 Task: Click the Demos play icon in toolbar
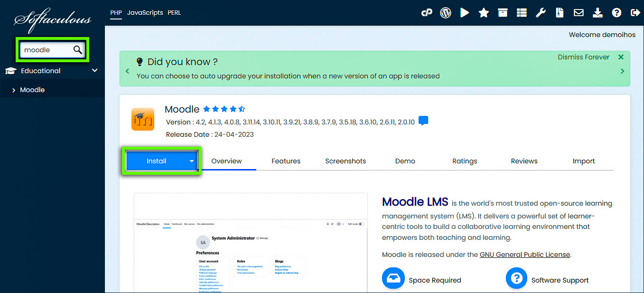(464, 12)
